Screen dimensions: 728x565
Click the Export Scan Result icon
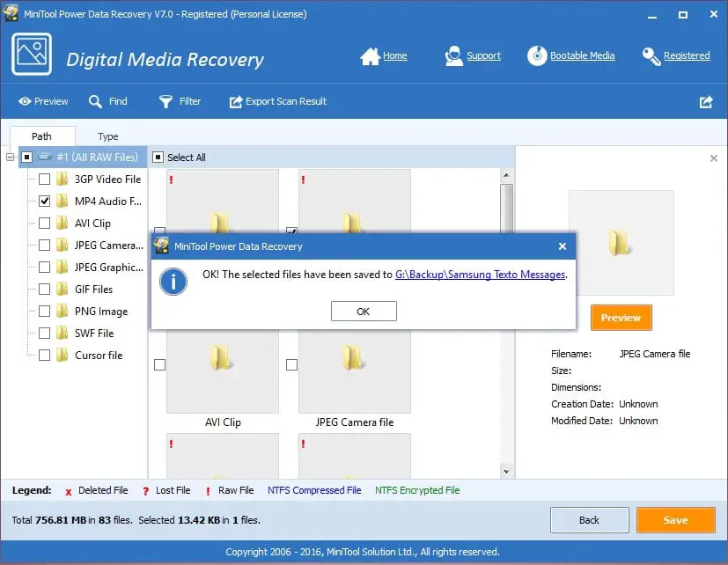click(x=236, y=102)
